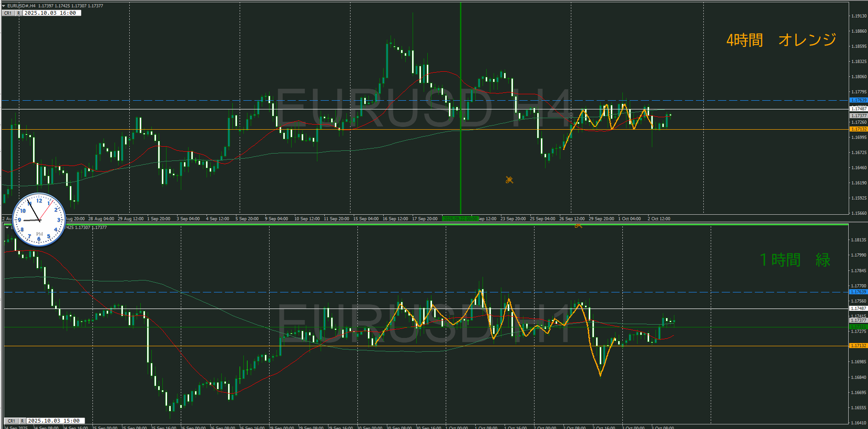Click the blue 1.17639 price tag in H4 chart
The height and width of the screenshot is (429, 868).
click(858, 100)
